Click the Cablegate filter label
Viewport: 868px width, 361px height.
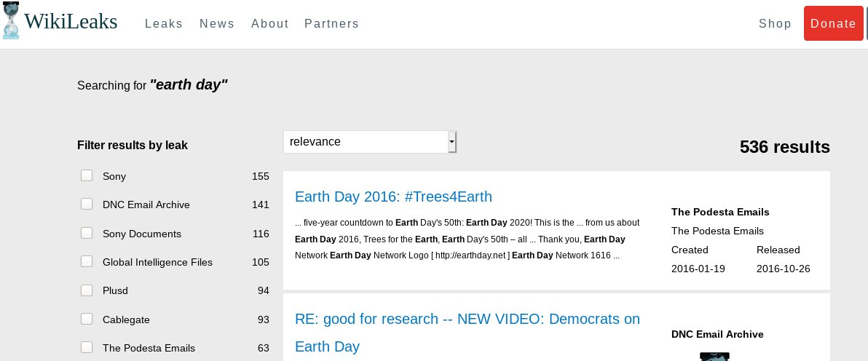(x=126, y=320)
